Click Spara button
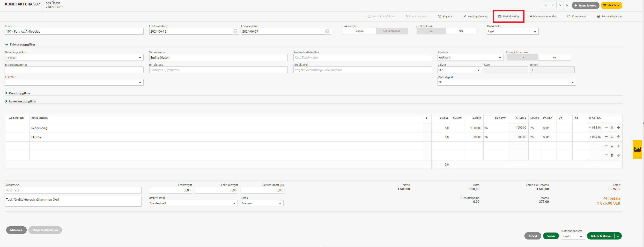Screen dimensions: 644x247 coord(551,236)
